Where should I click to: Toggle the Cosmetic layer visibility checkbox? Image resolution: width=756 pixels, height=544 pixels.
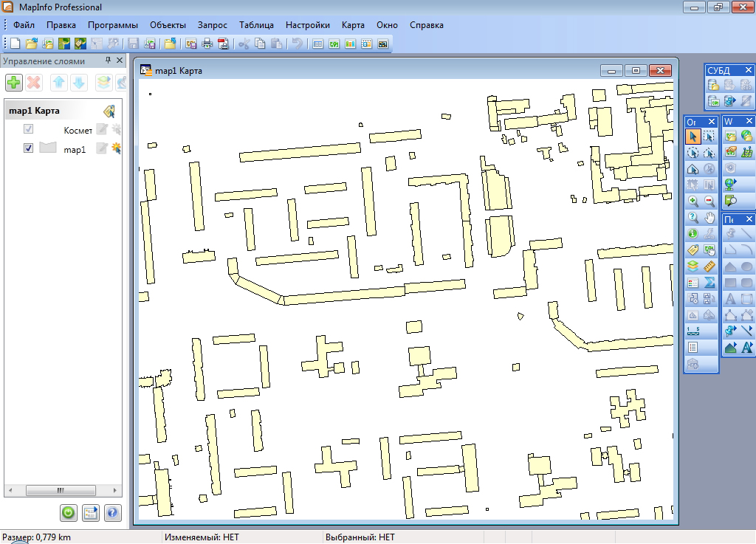point(29,130)
